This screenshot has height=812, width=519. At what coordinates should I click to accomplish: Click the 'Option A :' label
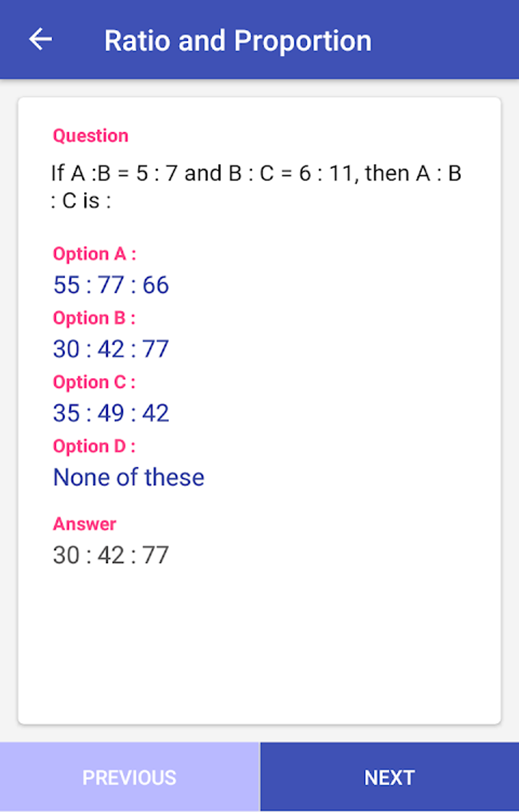pyautogui.click(x=95, y=253)
